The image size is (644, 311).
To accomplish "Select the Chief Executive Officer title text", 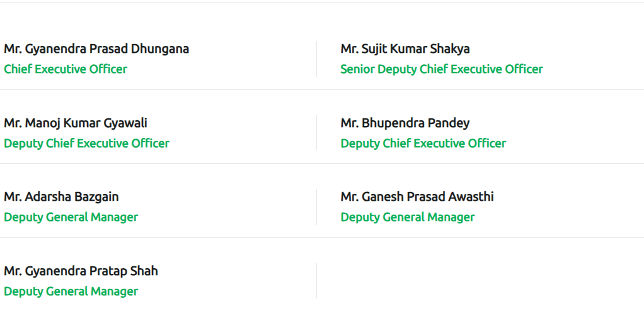I will 66,69.
